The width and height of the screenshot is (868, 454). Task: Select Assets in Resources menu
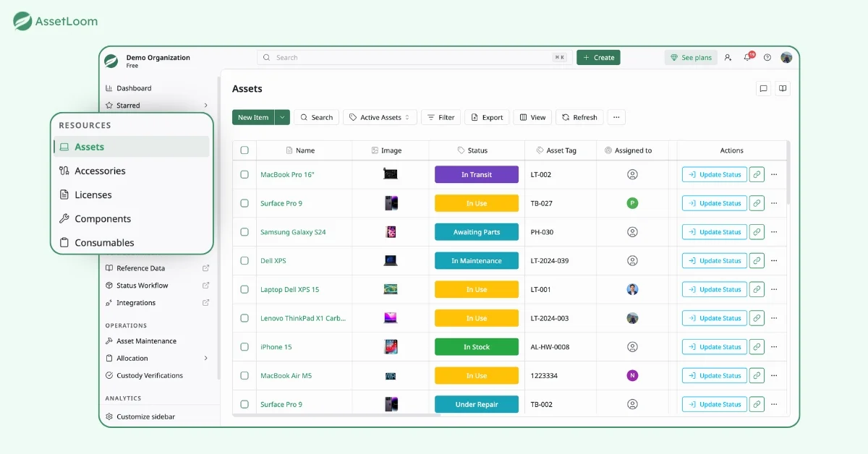[x=132, y=147]
